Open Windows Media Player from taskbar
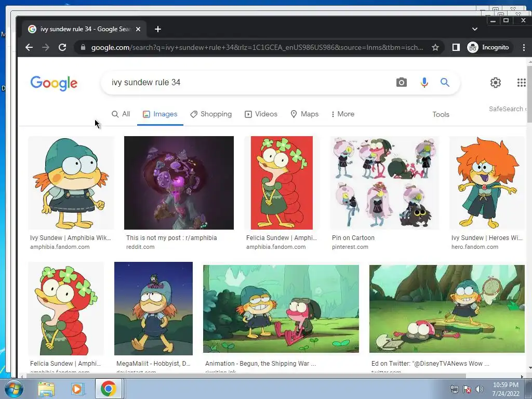The height and width of the screenshot is (399, 532). 77,389
